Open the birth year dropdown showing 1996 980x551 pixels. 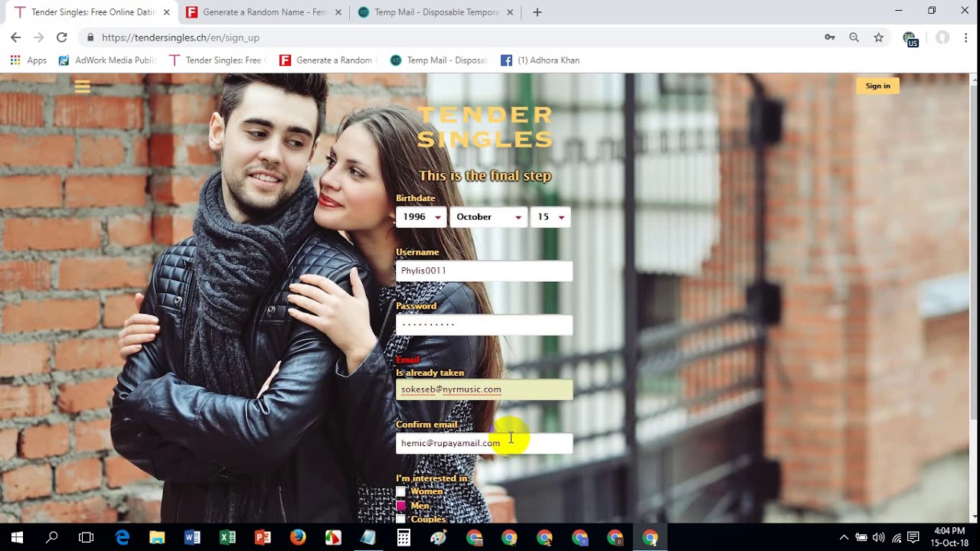(x=421, y=217)
